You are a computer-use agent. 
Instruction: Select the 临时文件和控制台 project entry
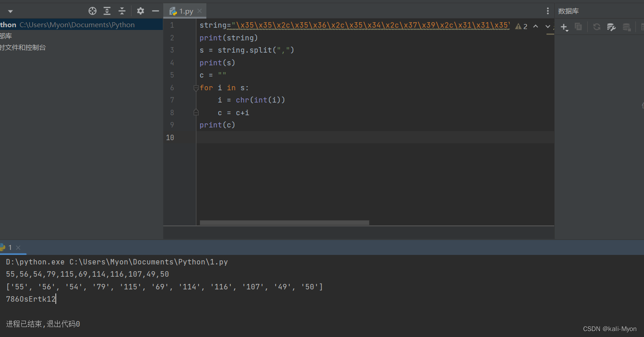click(x=23, y=47)
